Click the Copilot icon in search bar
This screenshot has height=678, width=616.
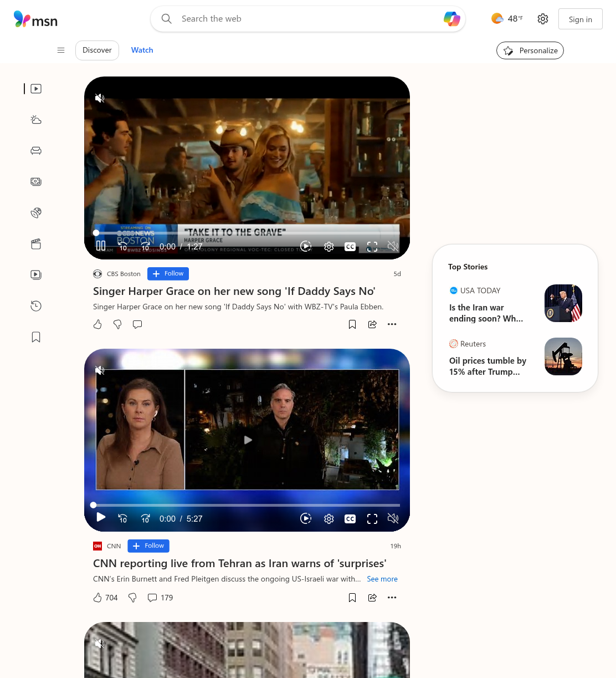click(452, 19)
